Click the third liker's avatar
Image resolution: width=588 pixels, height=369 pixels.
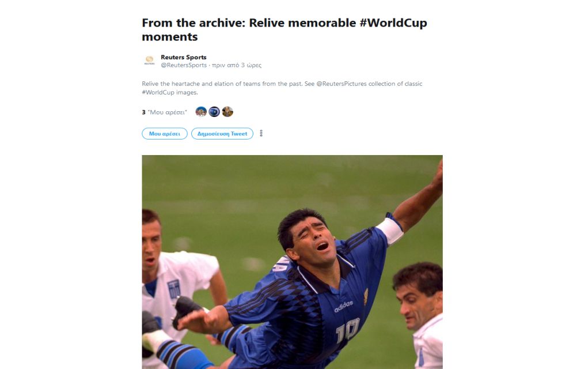point(227,112)
